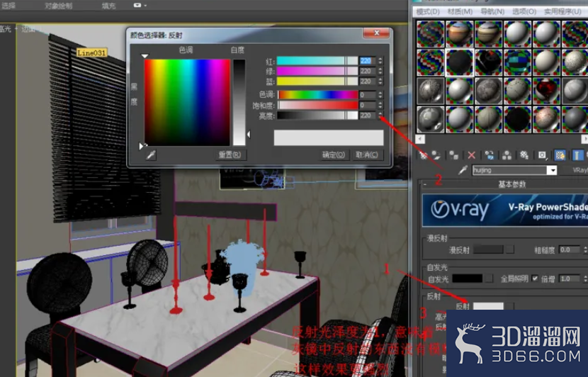This screenshot has width=588, height=377.
Task: Click the 确定(O) button
Action: click(334, 154)
